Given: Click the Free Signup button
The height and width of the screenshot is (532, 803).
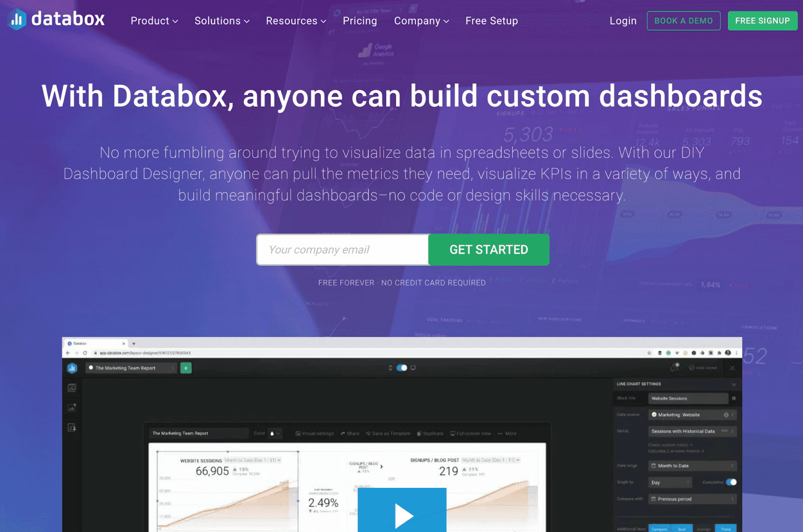Looking at the screenshot, I should tap(762, 21).
